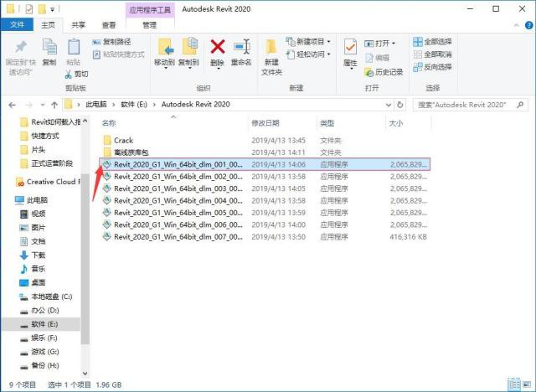The image size is (536, 392).
Task: Open 本地磁盘 (C:) in navigation pane
Action: tap(46, 297)
